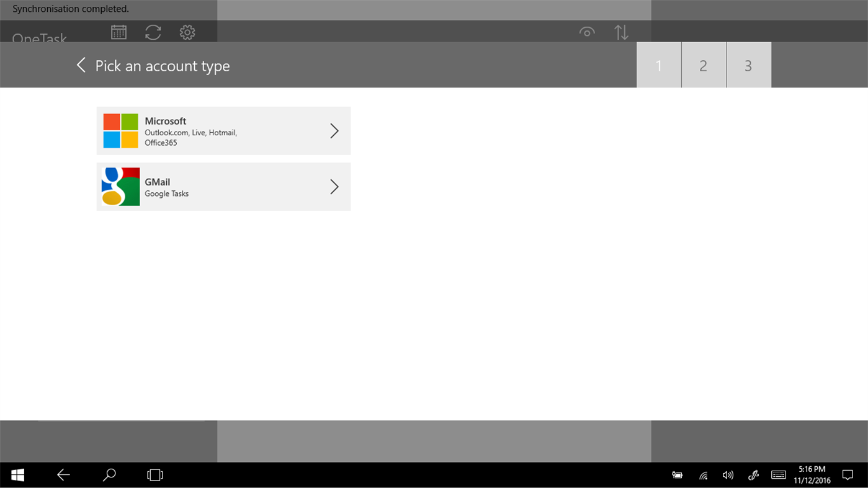Open the Wi-Fi network tray icon
868x488 pixels.
pyautogui.click(x=704, y=476)
